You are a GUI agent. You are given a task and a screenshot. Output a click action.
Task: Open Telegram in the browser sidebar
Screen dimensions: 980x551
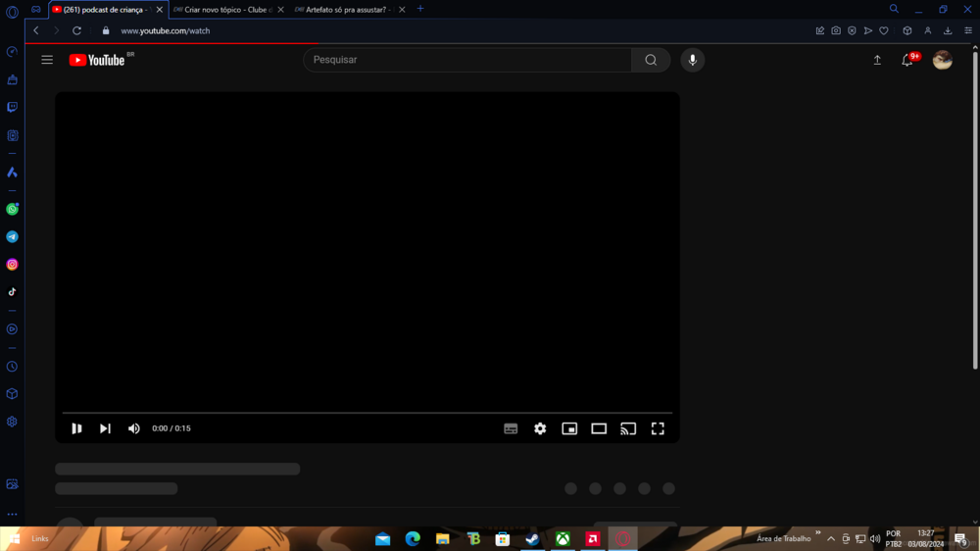pyautogui.click(x=12, y=237)
